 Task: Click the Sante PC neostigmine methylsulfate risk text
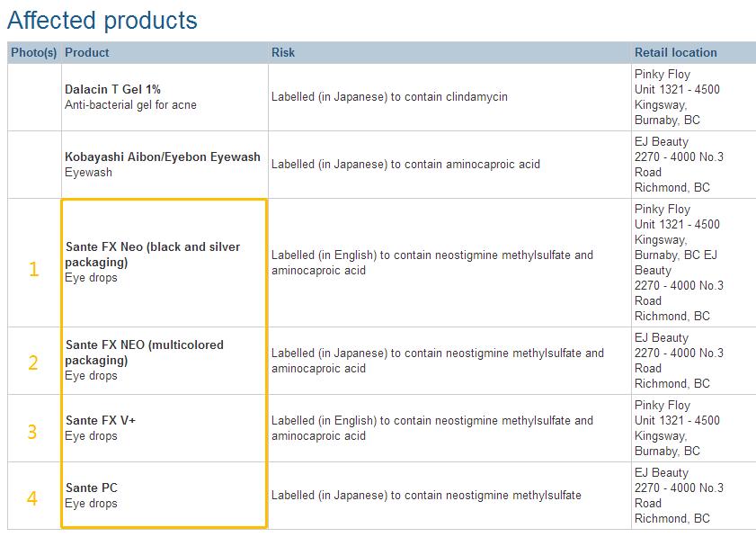[x=425, y=495]
